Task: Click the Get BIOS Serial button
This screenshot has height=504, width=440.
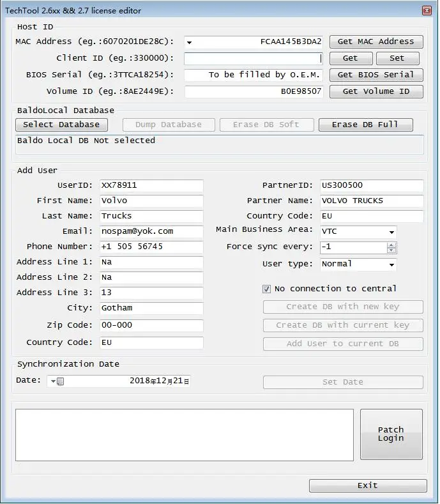Action: 376,75
